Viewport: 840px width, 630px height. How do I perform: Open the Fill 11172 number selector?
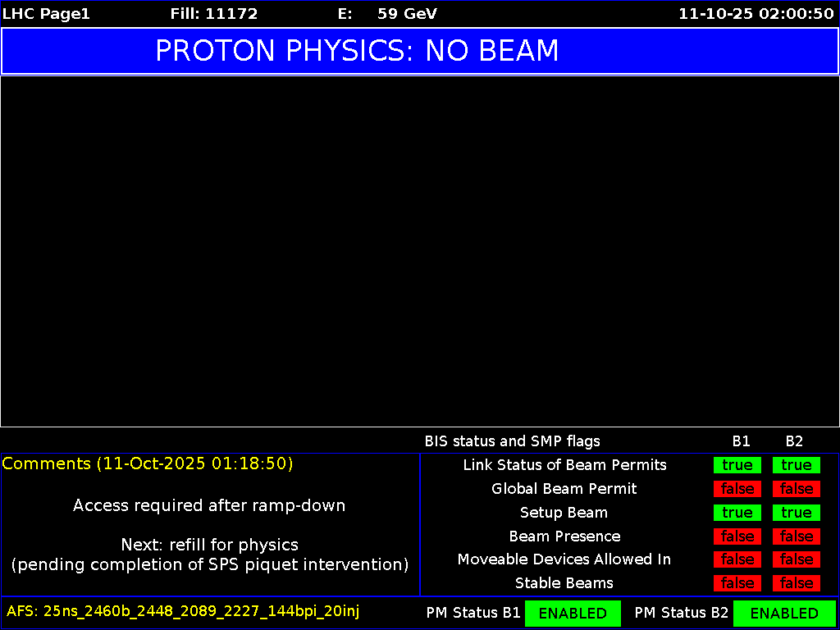point(215,13)
